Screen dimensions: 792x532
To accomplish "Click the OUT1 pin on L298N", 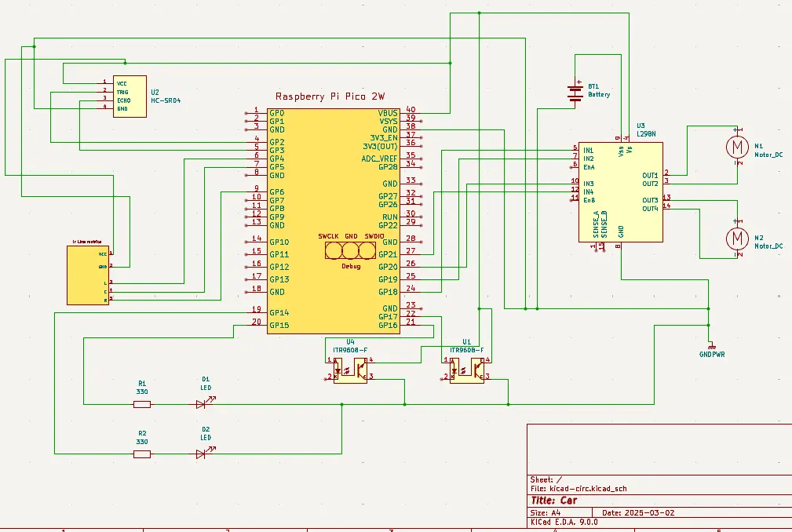I will pos(650,175).
